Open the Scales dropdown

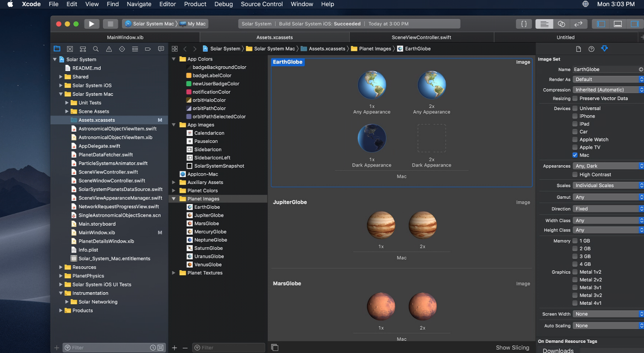tap(608, 185)
